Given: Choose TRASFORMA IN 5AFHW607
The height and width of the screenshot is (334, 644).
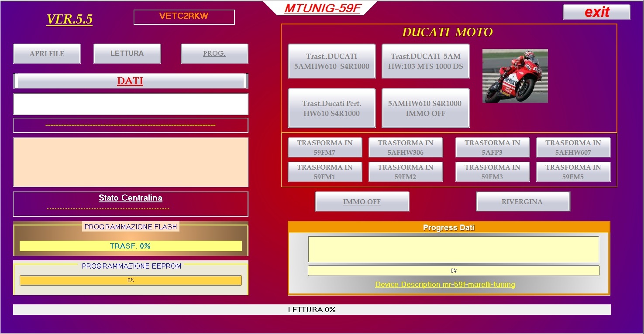Looking at the screenshot, I should [x=573, y=147].
